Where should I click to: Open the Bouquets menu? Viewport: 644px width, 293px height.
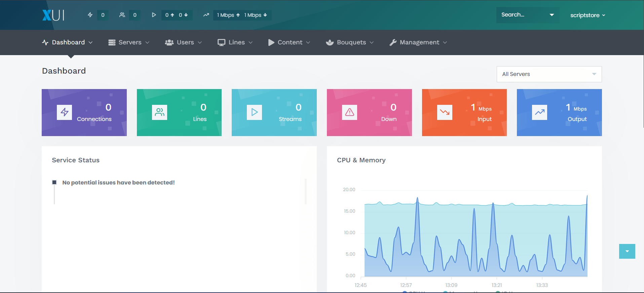click(350, 42)
